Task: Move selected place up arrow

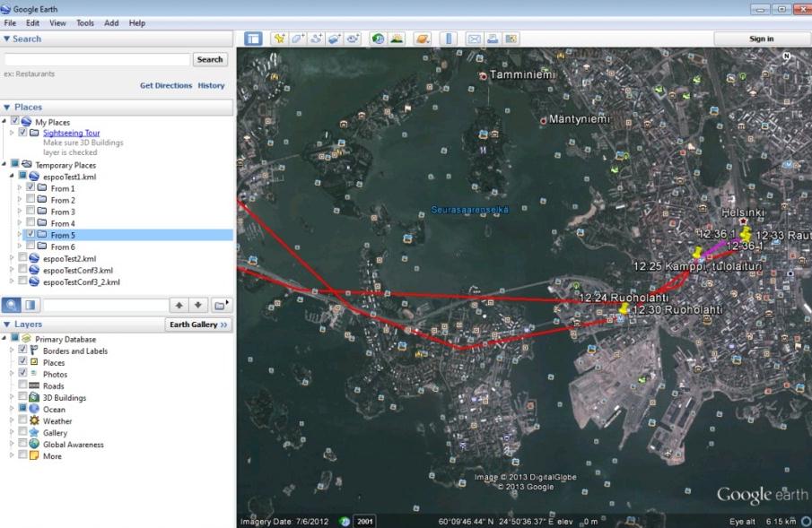Action: [x=179, y=306]
